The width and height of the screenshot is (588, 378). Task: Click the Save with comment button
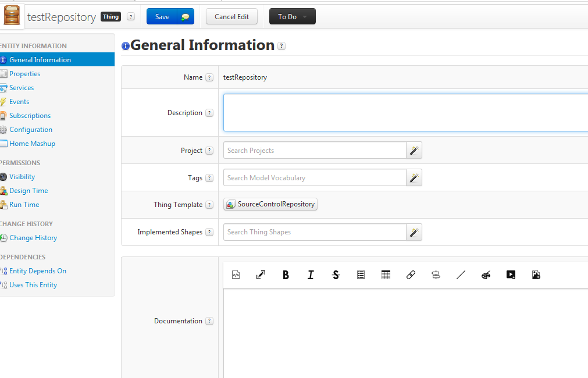[186, 16]
